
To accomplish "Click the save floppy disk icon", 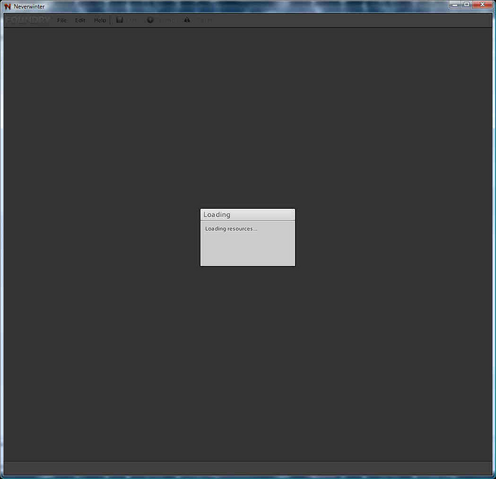I will click(x=120, y=20).
